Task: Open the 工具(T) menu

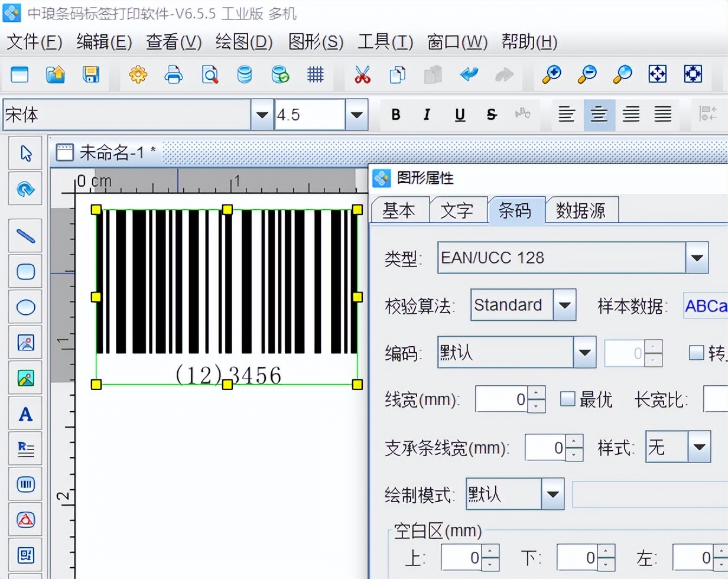Action: click(385, 42)
